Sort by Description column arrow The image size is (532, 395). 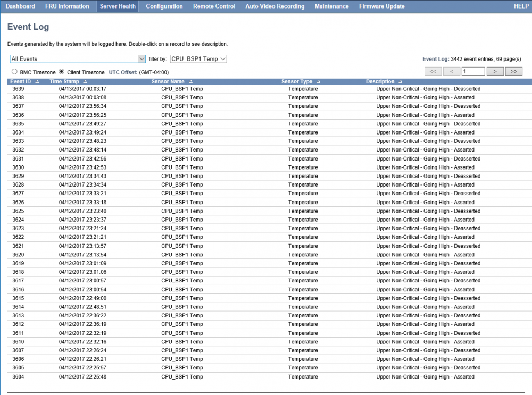point(401,82)
